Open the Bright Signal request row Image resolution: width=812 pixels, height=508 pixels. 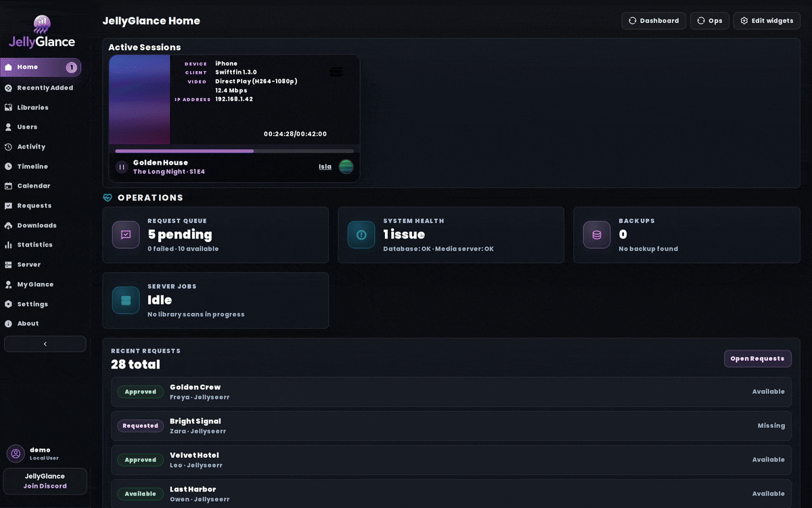tap(451, 426)
